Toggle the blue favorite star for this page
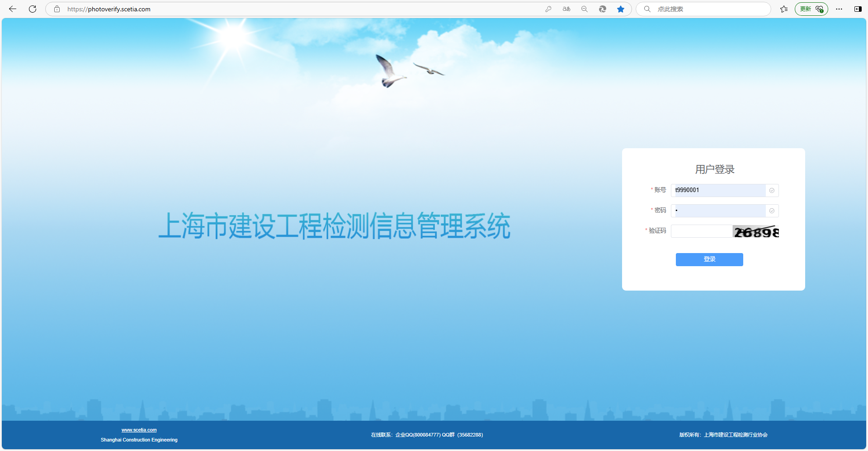Screen dimensions: 868x451 [621, 9]
